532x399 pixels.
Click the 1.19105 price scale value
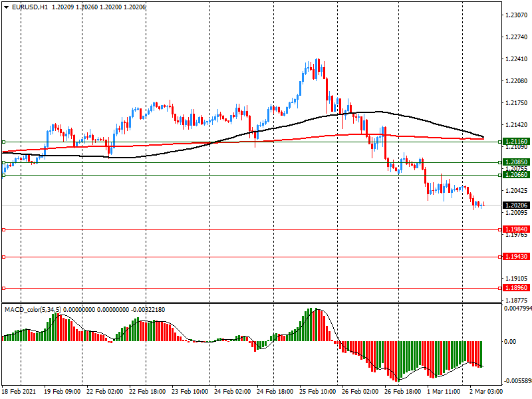tap(517, 279)
